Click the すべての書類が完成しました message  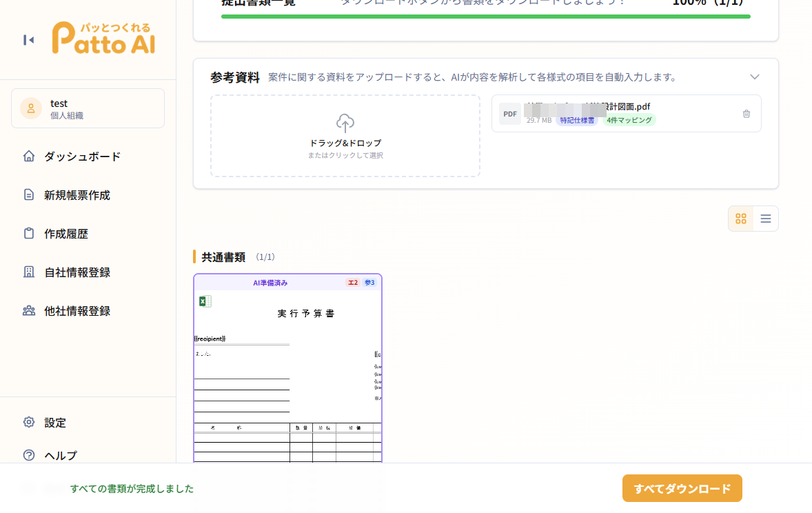coord(132,489)
